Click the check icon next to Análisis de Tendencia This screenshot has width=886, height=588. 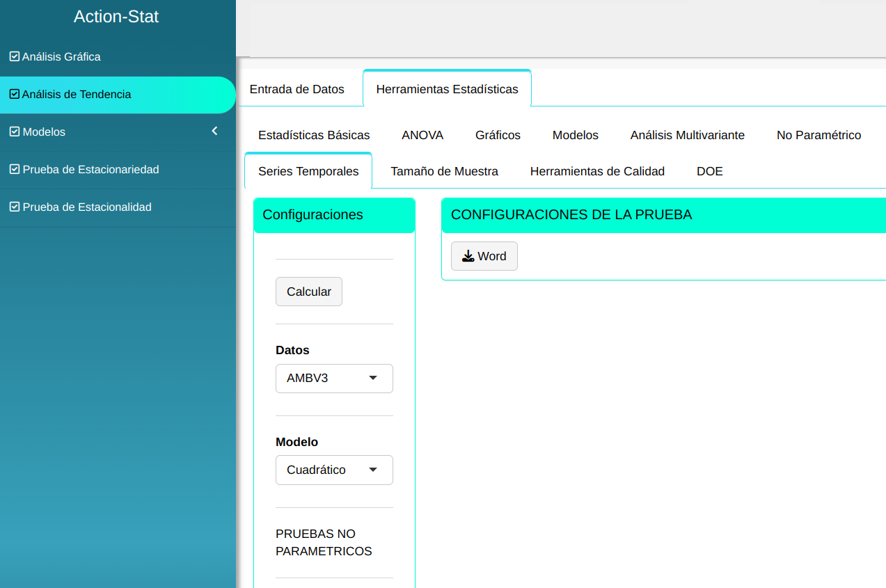14,94
